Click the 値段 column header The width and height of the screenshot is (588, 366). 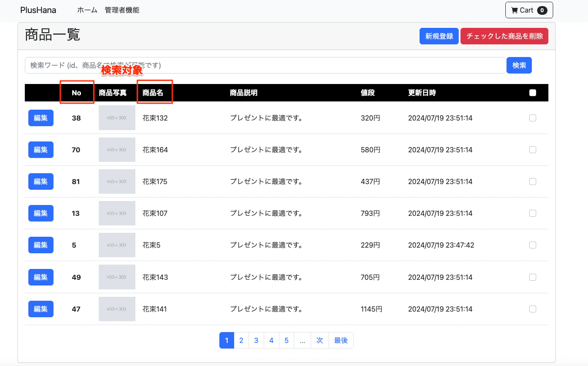tap(368, 93)
